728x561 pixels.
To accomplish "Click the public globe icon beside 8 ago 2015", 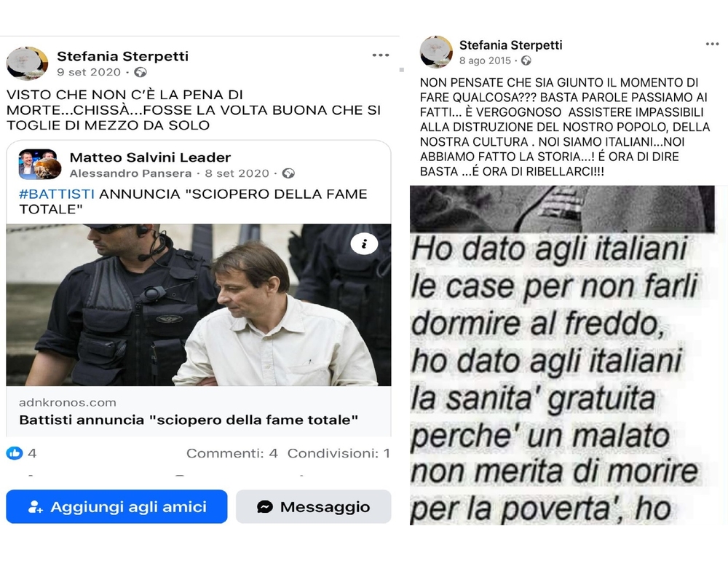I will point(526,60).
